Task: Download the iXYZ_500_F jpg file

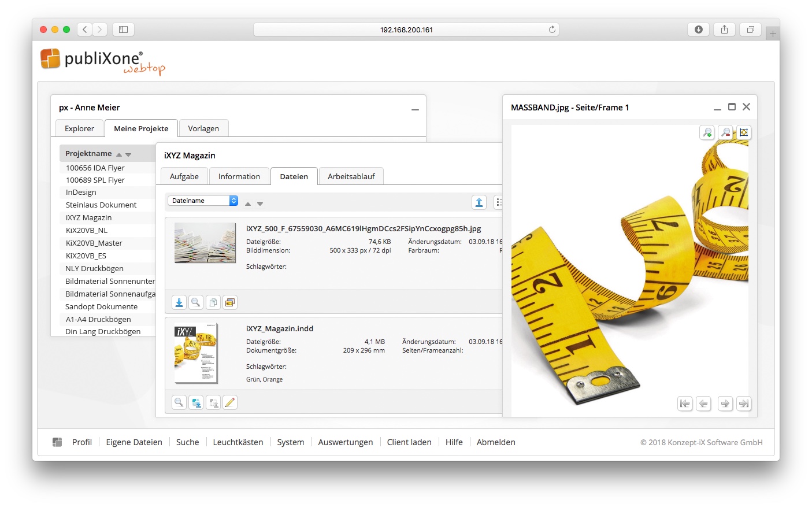Action: coord(179,302)
